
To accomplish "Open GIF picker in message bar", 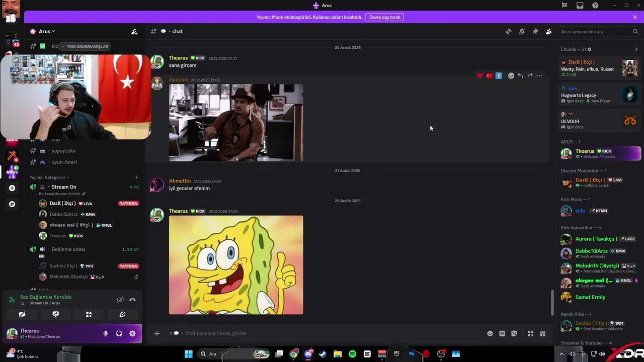I will [x=502, y=333].
